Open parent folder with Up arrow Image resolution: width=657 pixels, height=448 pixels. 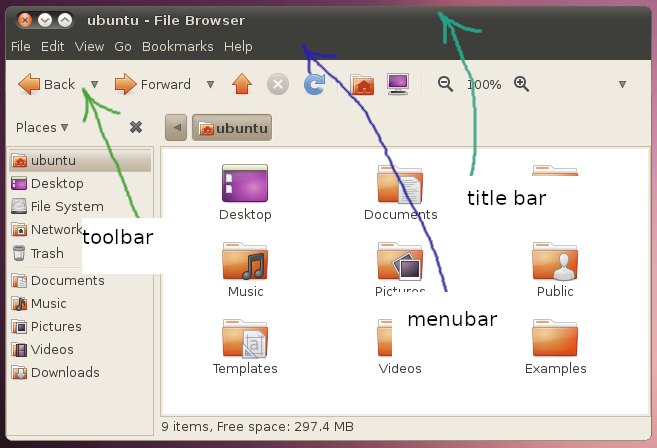pyautogui.click(x=242, y=84)
